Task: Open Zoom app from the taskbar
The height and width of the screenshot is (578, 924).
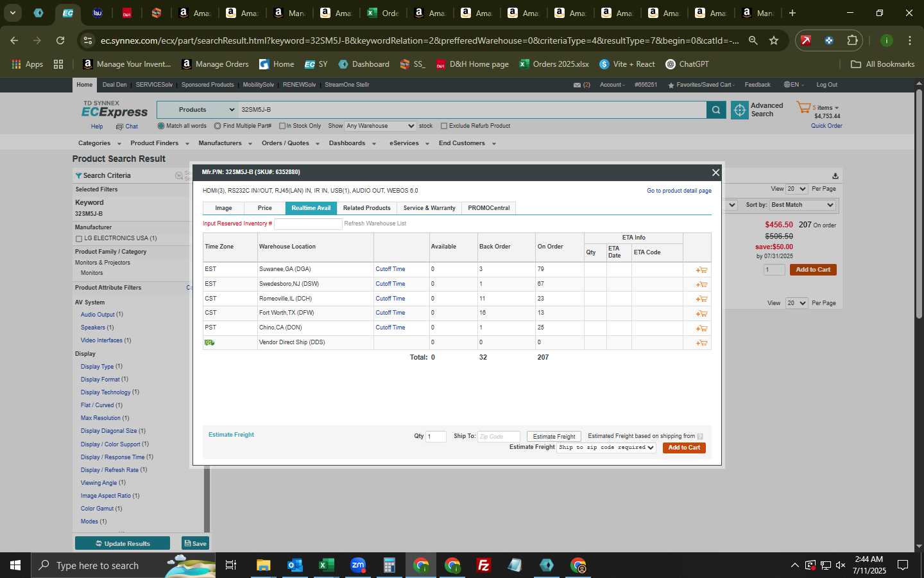Action: tap(358, 565)
